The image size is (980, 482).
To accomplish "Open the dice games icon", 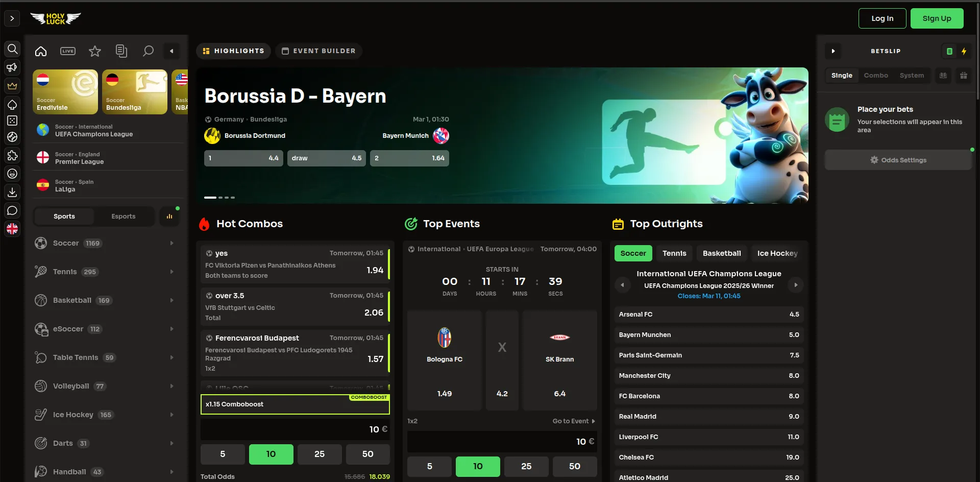I will coord(12,120).
